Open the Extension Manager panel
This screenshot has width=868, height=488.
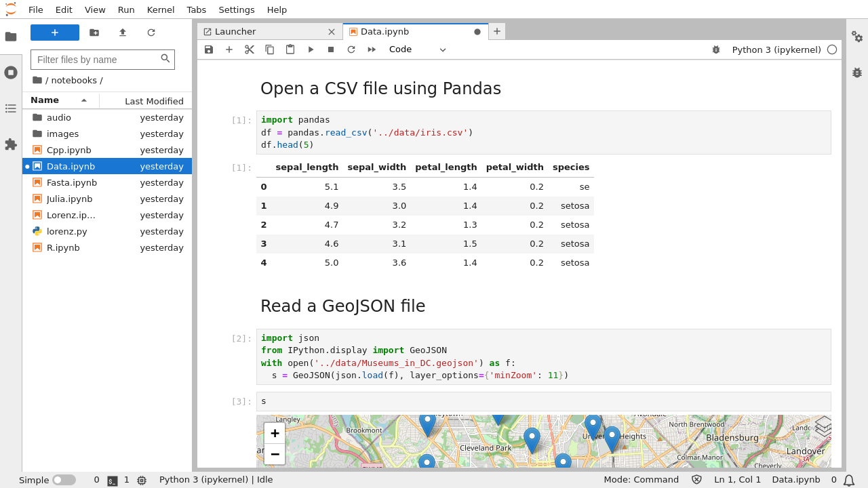(11, 144)
